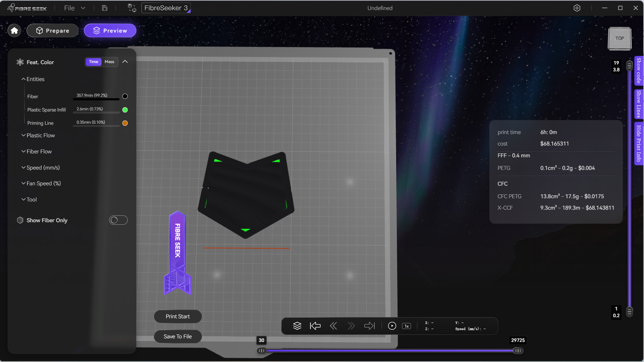Open settings hexagon icon in title bar
This screenshot has width=644, height=362.
[x=577, y=8]
